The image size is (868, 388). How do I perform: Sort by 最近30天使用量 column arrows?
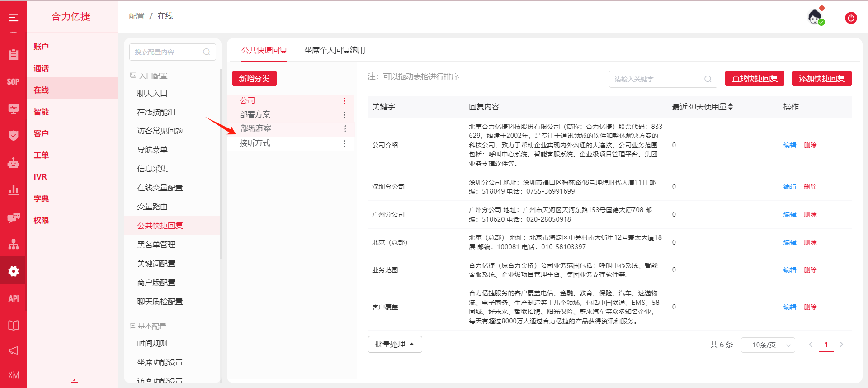[x=731, y=107]
